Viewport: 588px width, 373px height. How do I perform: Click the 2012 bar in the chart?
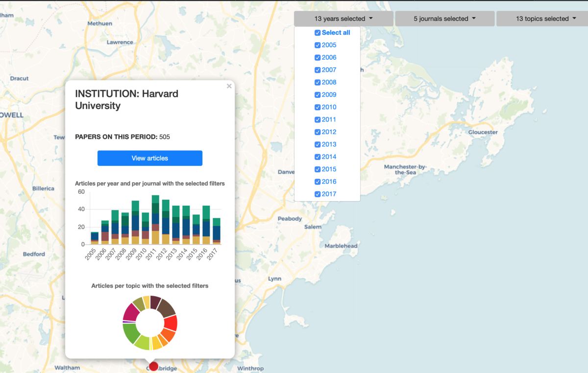(x=166, y=222)
